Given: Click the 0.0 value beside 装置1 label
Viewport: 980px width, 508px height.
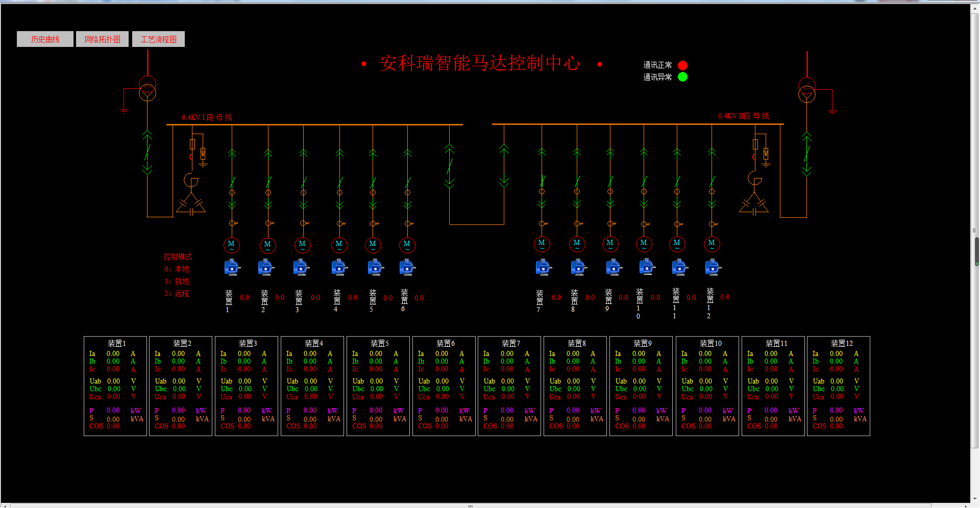Looking at the screenshot, I should (x=245, y=297).
